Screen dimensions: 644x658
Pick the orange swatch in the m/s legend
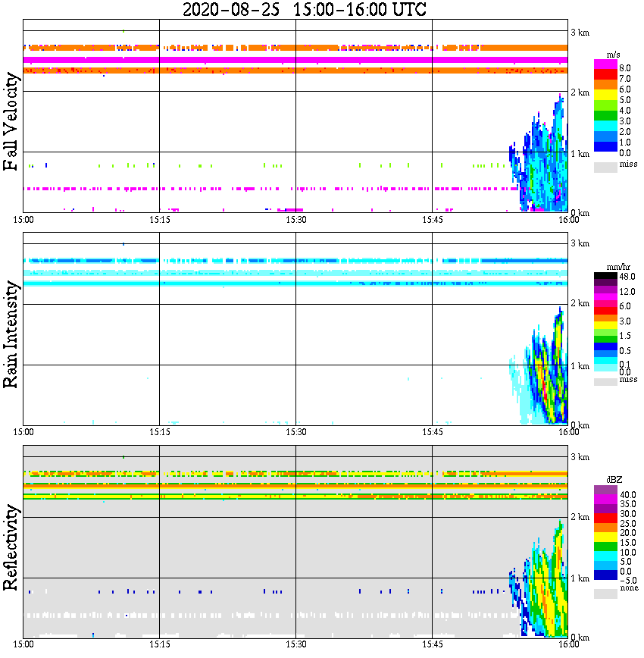pyautogui.click(x=605, y=85)
